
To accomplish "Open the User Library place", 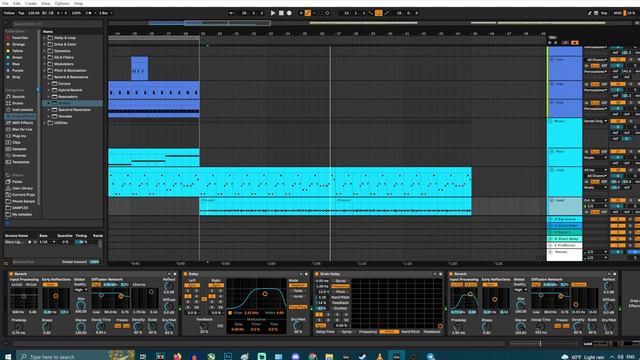I will coord(22,188).
